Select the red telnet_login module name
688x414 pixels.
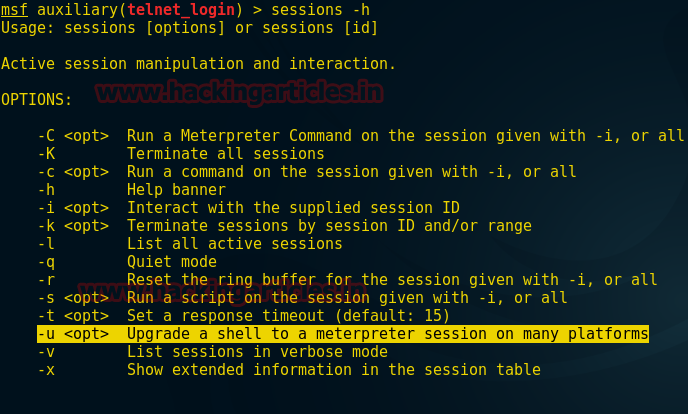click(181, 10)
